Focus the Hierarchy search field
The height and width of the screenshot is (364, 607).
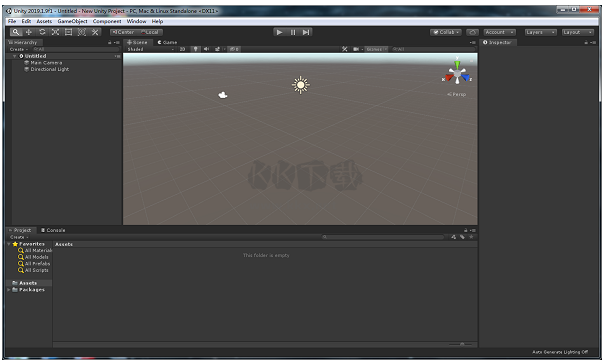tap(76, 49)
